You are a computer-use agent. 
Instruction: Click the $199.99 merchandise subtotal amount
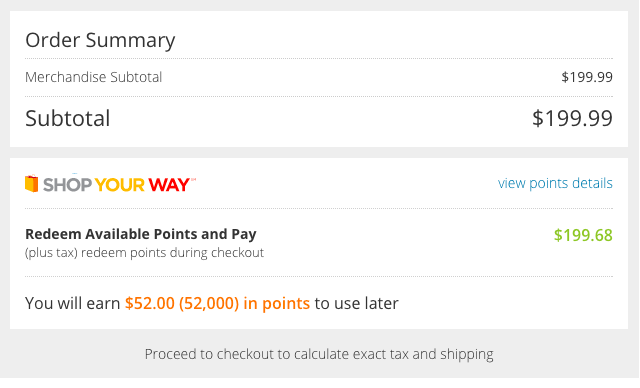click(587, 77)
